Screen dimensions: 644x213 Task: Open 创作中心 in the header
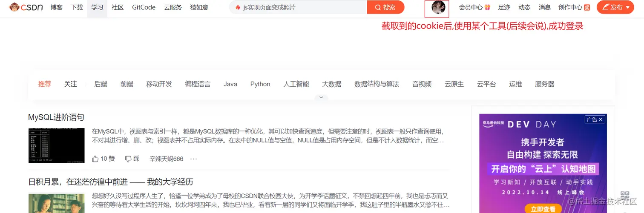(x=570, y=7)
